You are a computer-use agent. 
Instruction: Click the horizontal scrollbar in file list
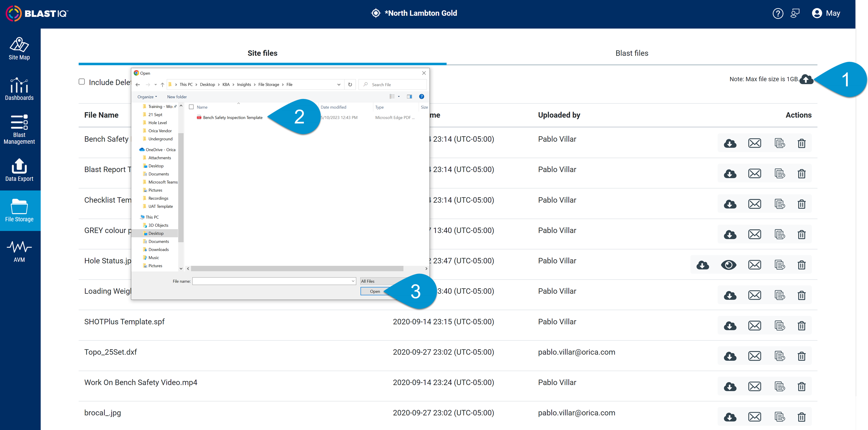pyautogui.click(x=297, y=268)
